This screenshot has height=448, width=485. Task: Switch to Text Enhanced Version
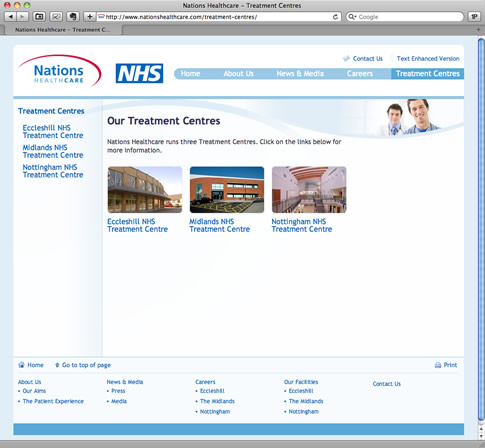pyautogui.click(x=428, y=59)
